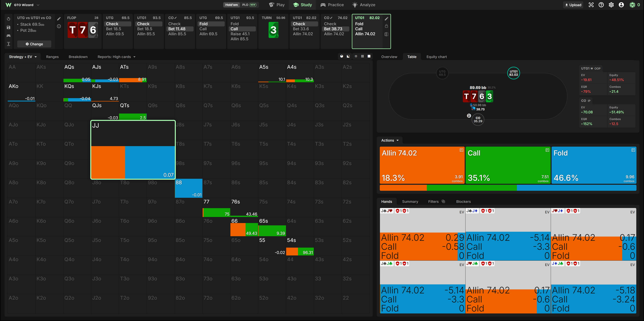Screen dimensions: 644x321
Task: Click the solid square full-view icon
Action: tap(369, 56)
